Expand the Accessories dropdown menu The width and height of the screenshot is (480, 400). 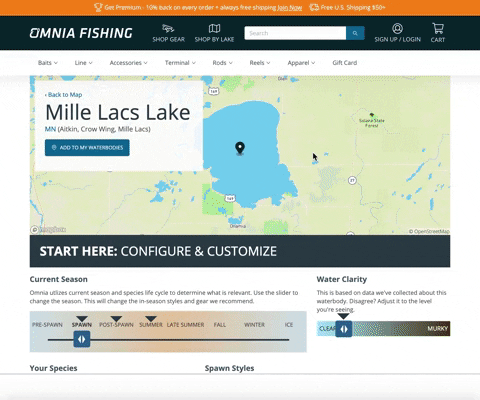pyautogui.click(x=128, y=63)
